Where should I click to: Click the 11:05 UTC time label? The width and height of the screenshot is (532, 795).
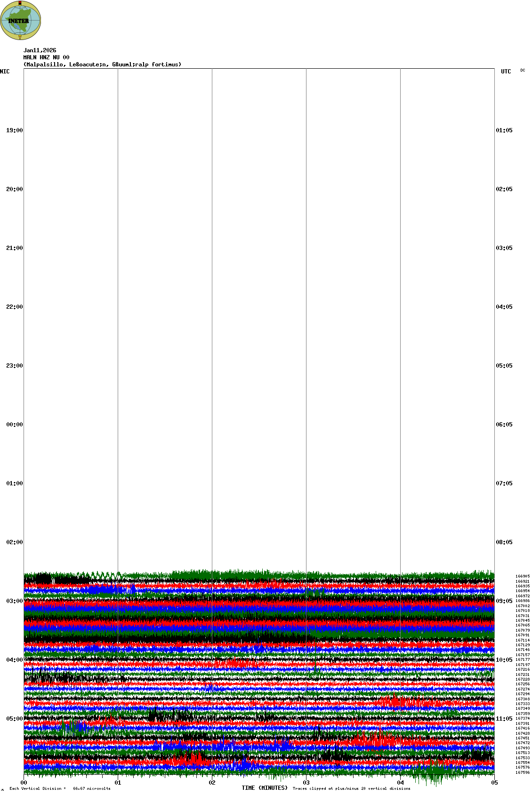click(x=504, y=719)
